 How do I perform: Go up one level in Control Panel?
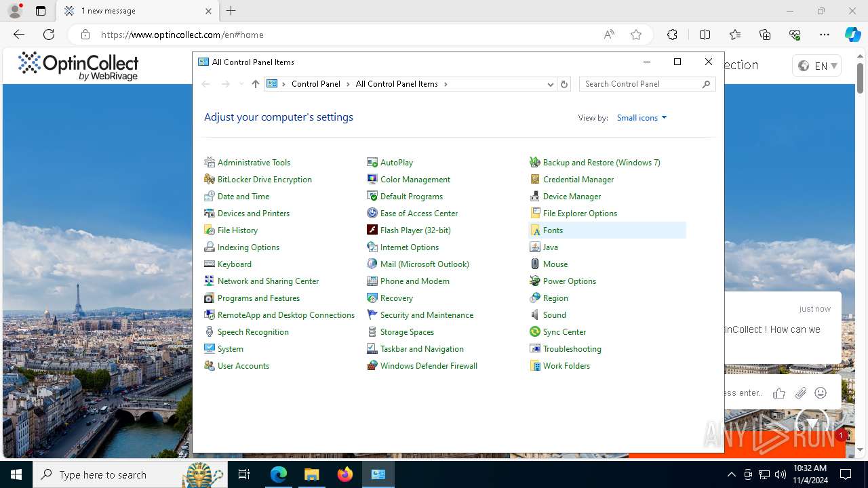pos(255,84)
